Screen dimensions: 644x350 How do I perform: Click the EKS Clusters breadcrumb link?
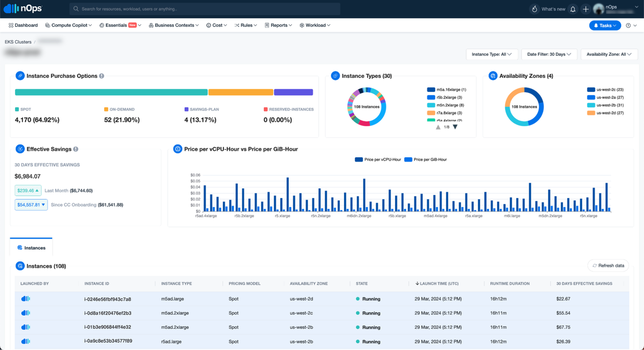coord(18,42)
